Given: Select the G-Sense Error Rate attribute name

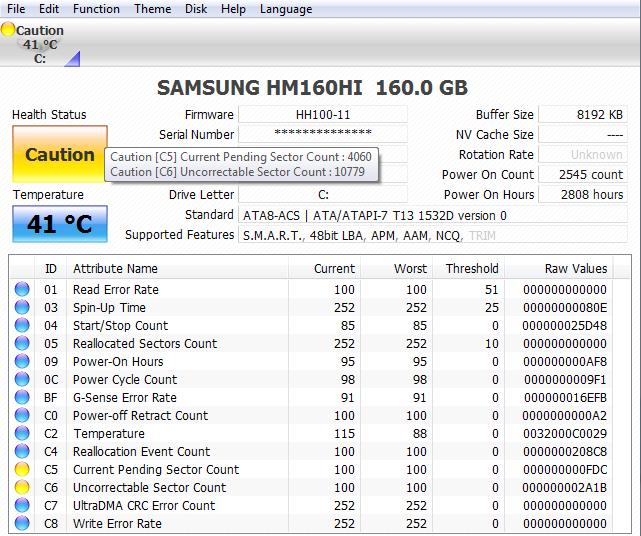Looking at the screenshot, I should (125, 397).
